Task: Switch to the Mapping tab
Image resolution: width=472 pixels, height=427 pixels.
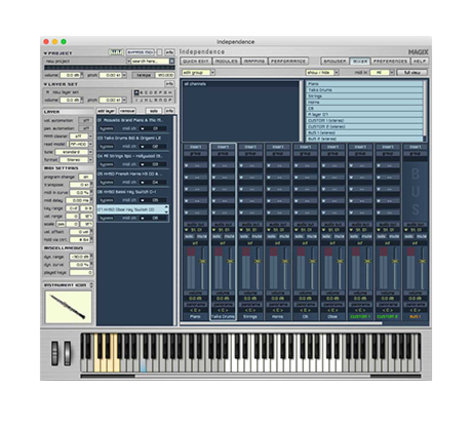Action: [254, 61]
